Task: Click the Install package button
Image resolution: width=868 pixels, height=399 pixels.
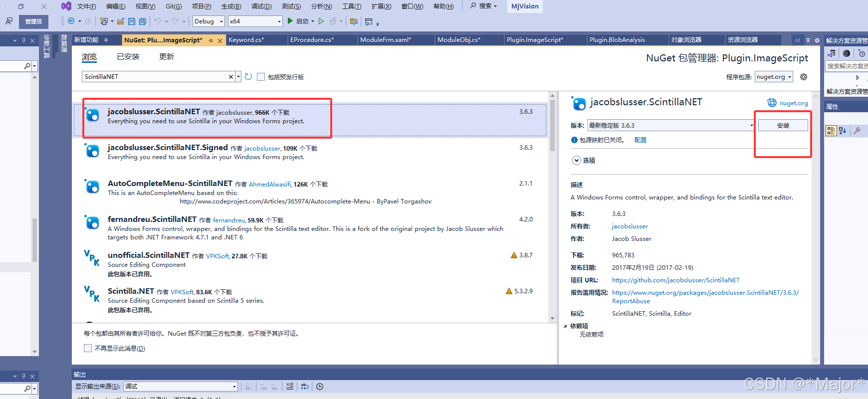Action: pyautogui.click(x=783, y=125)
